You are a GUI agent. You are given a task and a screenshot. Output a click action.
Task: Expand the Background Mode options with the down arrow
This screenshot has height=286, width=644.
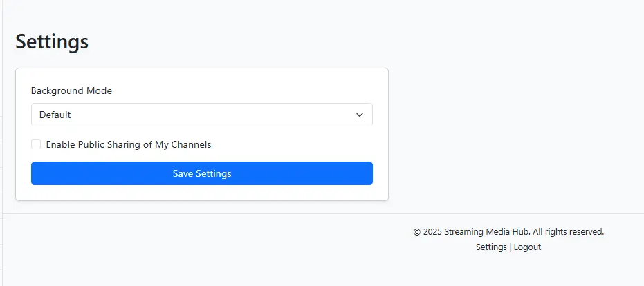click(x=360, y=115)
